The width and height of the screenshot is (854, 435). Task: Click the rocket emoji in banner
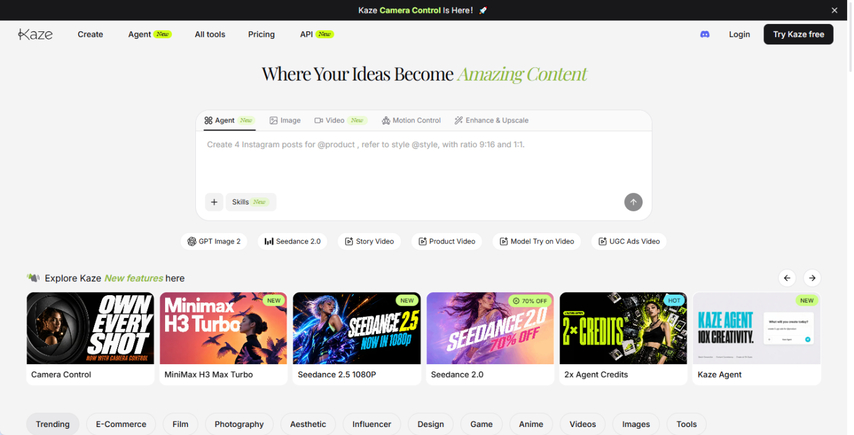pos(483,10)
